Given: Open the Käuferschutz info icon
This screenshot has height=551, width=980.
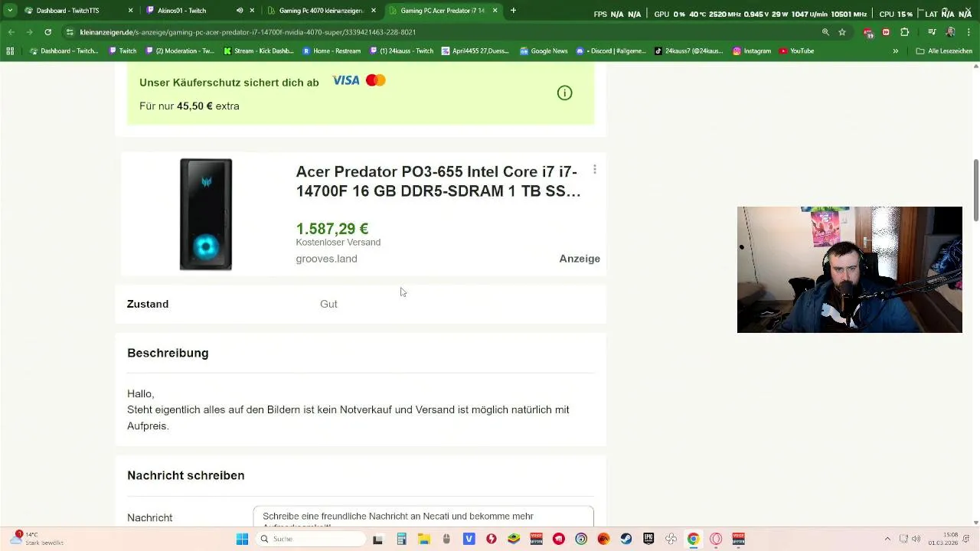Looking at the screenshot, I should tap(564, 93).
